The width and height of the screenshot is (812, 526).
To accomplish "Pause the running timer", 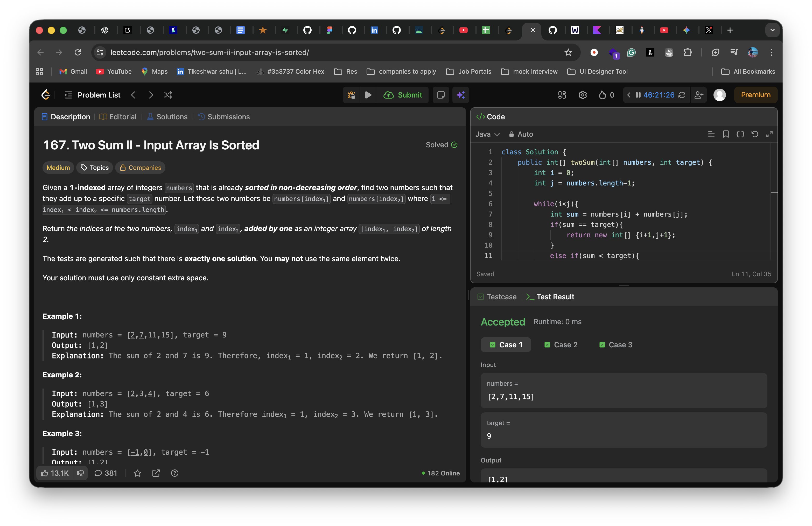I will tap(638, 95).
